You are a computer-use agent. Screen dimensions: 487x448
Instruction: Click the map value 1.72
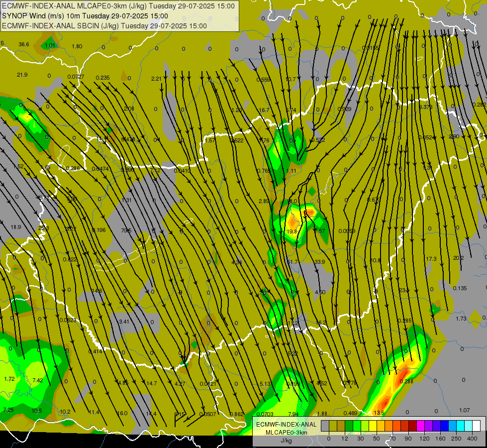(9, 379)
